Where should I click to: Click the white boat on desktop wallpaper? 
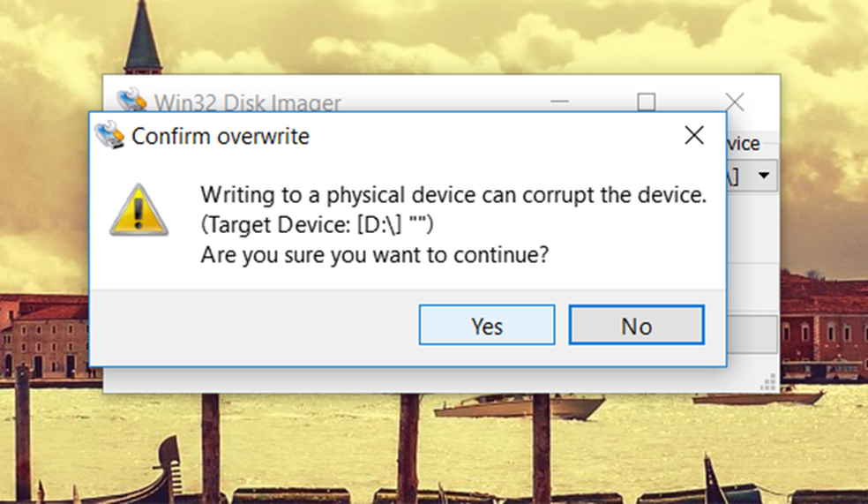click(520, 406)
